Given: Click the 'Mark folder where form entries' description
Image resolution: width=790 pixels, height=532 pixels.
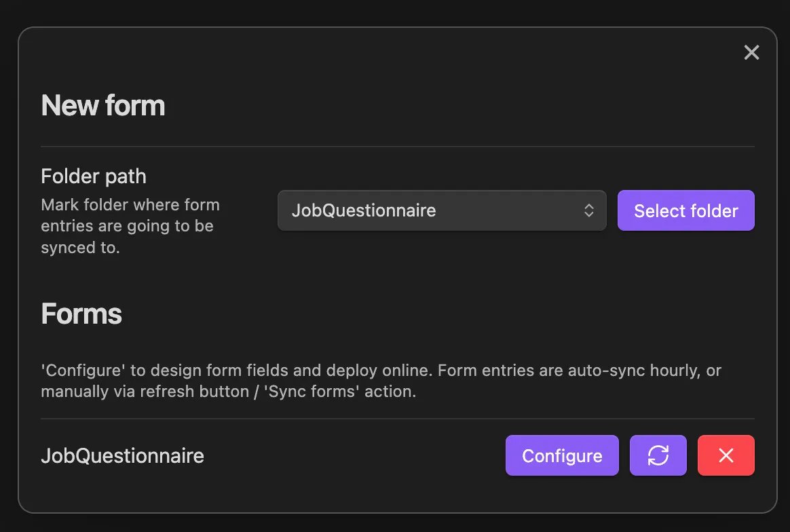Looking at the screenshot, I should coord(130,226).
